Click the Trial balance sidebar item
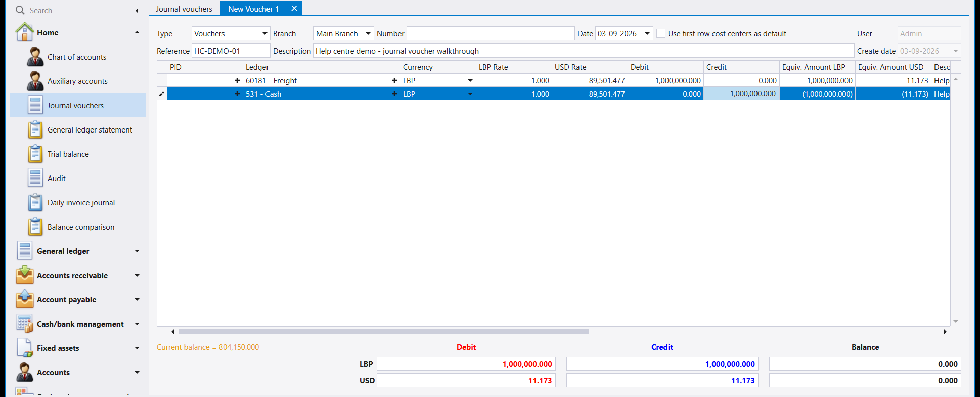The height and width of the screenshot is (397, 980). click(x=78, y=154)
